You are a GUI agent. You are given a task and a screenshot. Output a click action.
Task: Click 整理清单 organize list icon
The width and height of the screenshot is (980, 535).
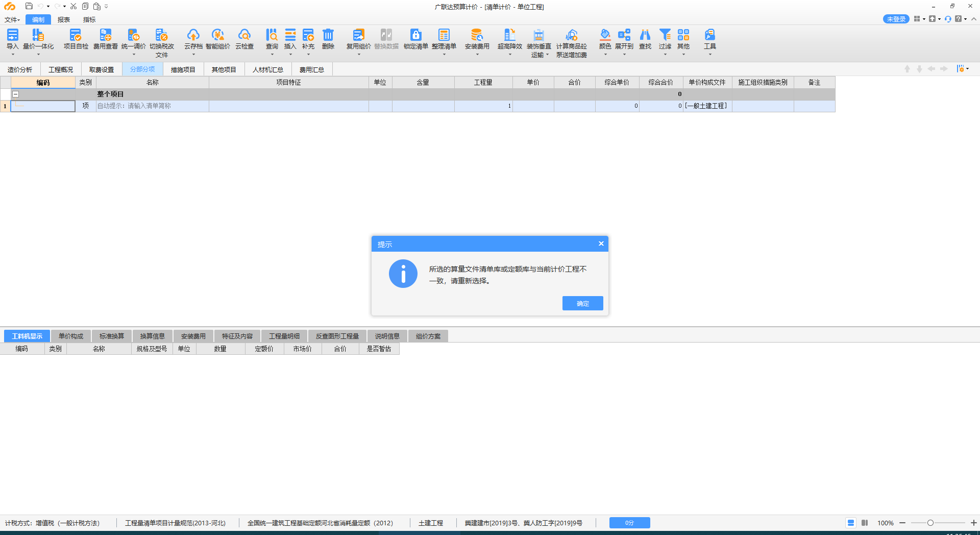(x=444, y=35)
